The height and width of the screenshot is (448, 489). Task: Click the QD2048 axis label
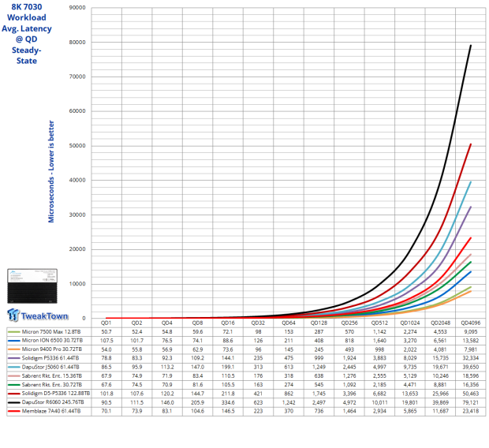coord(440,323)
